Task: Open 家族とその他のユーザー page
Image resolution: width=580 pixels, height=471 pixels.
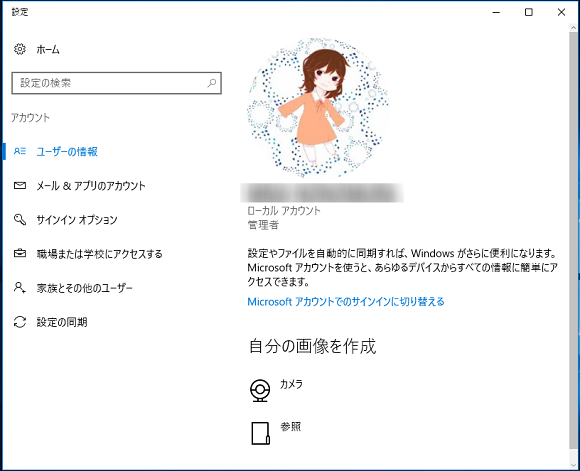Action: pos(84,288)
